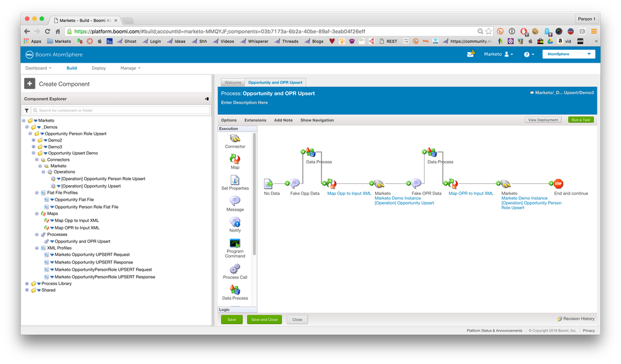This screenshot has height=364, width=621.
Task: Open the component filter funnel icon
Action: (27, 110)
